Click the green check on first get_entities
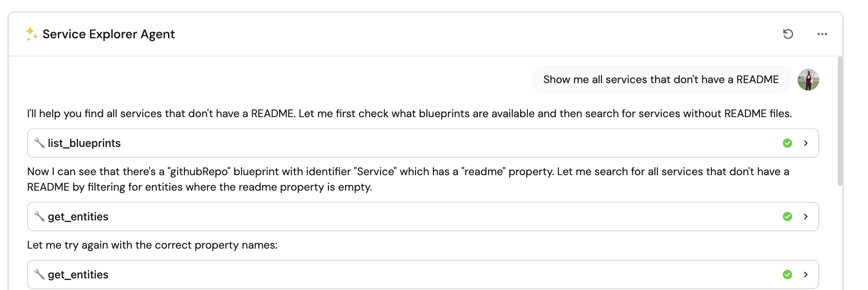 pos(787,217)
